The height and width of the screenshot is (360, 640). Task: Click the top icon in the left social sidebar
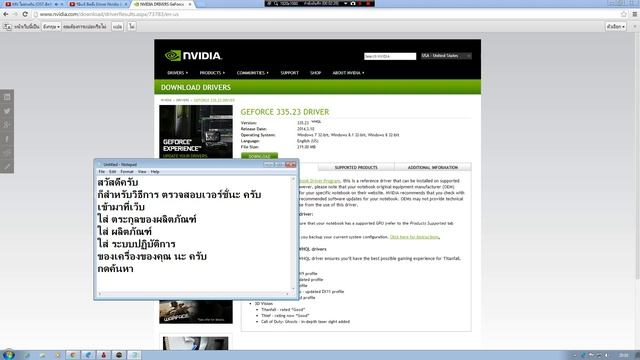(x=7, y=97)
